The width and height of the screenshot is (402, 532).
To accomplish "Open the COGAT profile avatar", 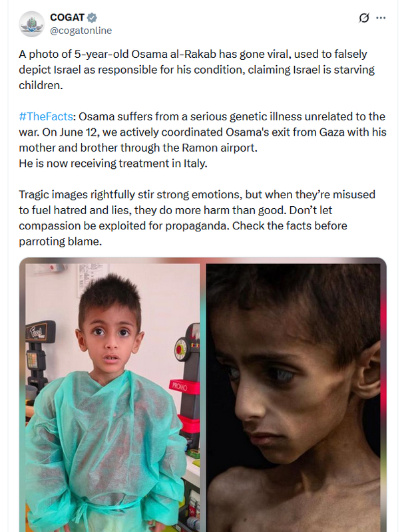I will (x=31, y=24).
